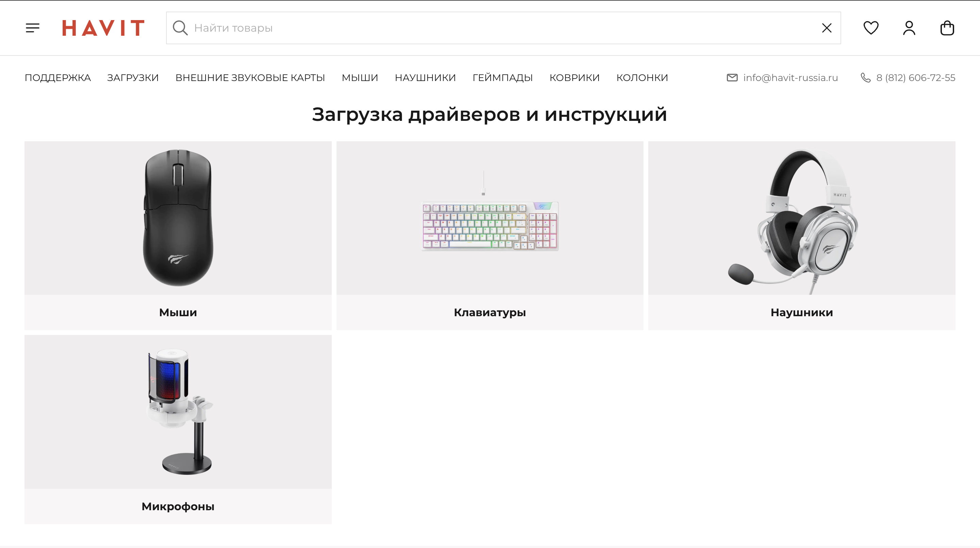Click the envelope email icon
980x548 pixels.
coord(732,78)
